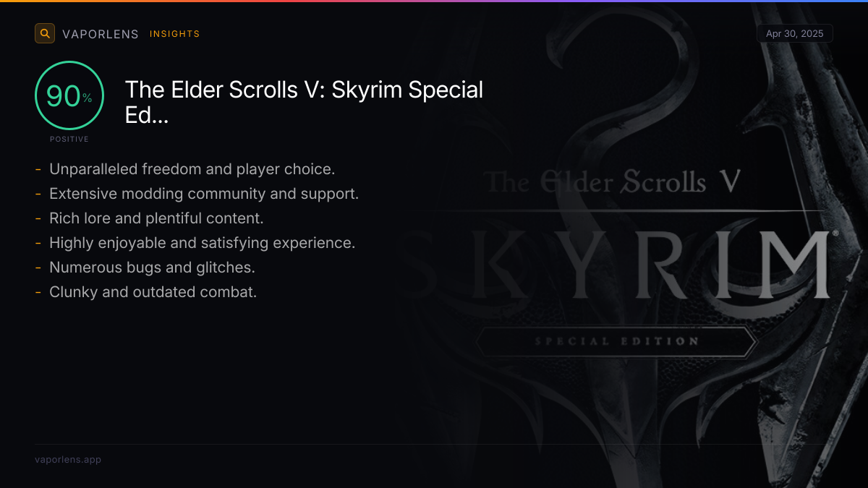Viewport: 868px width, 488px height.
Task: Click the VaporLens magnifier logo icon
Action: point(45,33)
